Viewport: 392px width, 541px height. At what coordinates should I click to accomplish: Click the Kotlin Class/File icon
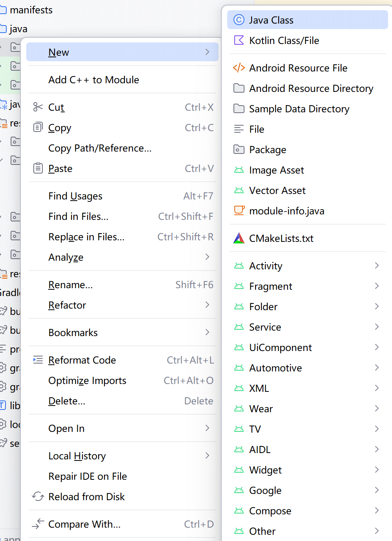(239, 40)
